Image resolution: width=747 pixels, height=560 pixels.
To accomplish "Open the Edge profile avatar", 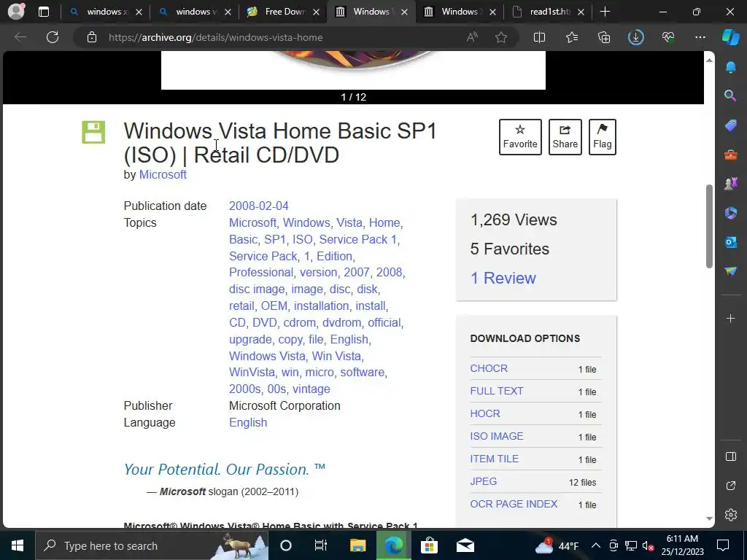I will (16, 12).
